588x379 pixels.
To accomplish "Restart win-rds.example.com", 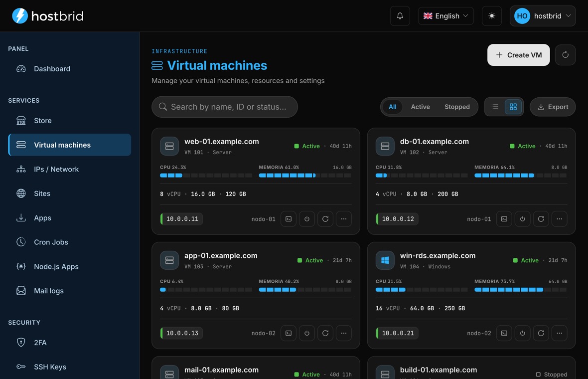I will coord(541,333).
